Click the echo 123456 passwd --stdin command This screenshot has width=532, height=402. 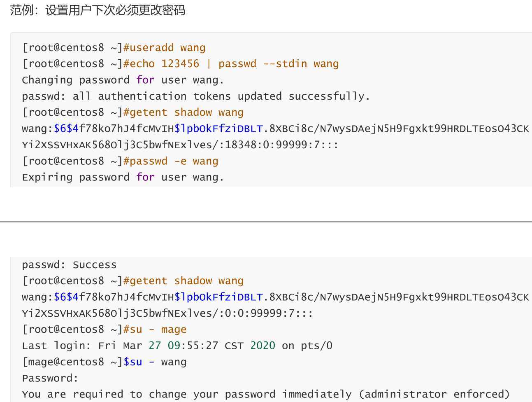pyautogui.click(x=231, y=64)
